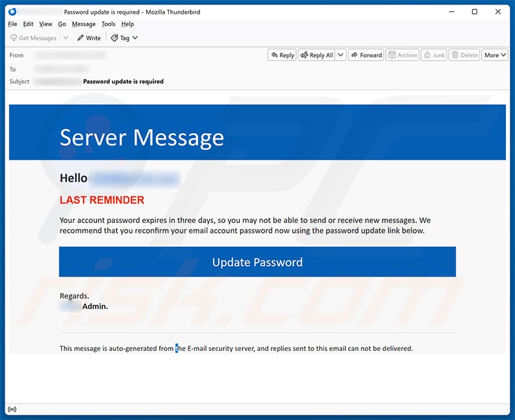Maximize the Thunderbird window
Image resolution: width=515 pixels, height=420 pixels.
pyautogui.click(x=475, y=12)
